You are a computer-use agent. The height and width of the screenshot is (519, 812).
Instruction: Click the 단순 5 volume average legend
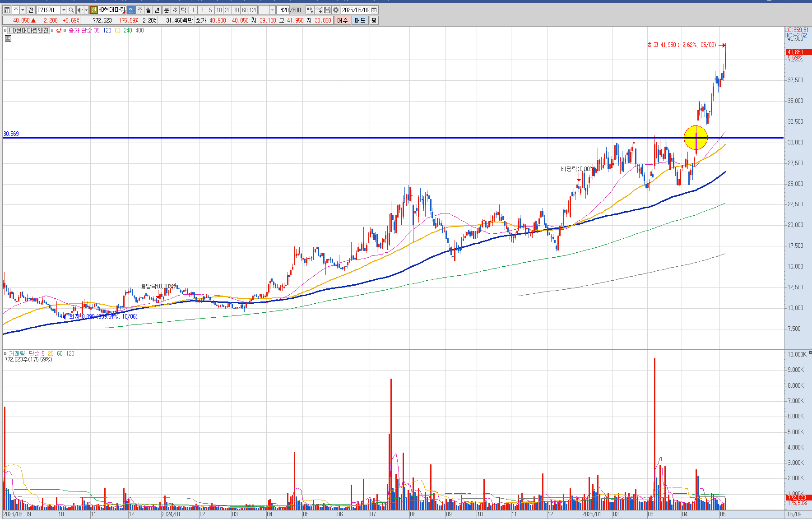coord(37,353)
